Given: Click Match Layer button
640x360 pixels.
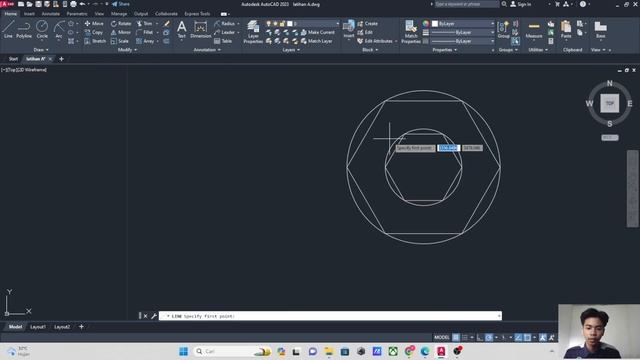Looking at the screenshot, I should click(317, 41).
